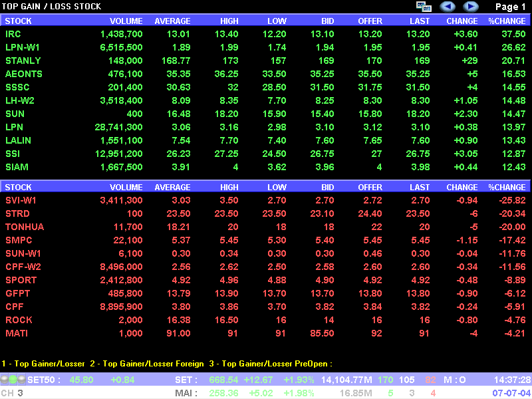Click the clock time 14:37:28
This screenshot has width=532, height=399.
tap(511, 380)
